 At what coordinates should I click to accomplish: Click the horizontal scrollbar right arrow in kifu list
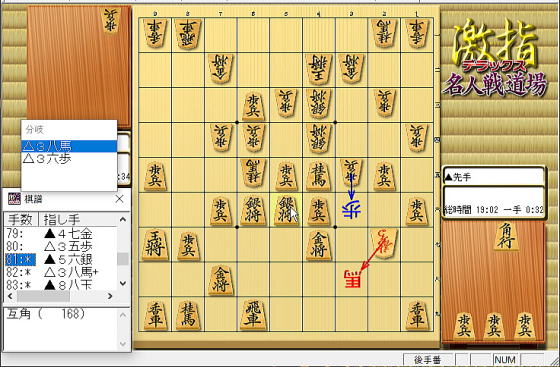110,296
